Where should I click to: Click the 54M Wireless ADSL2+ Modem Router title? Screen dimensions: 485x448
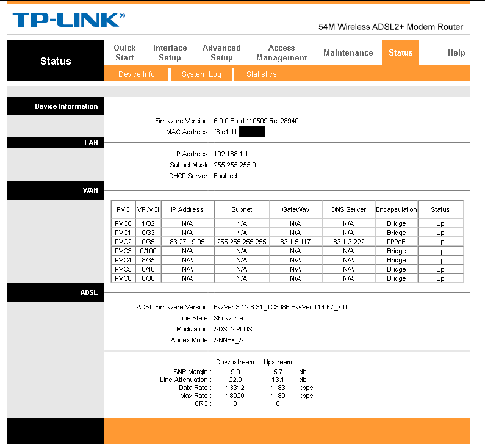coord(390,27)
